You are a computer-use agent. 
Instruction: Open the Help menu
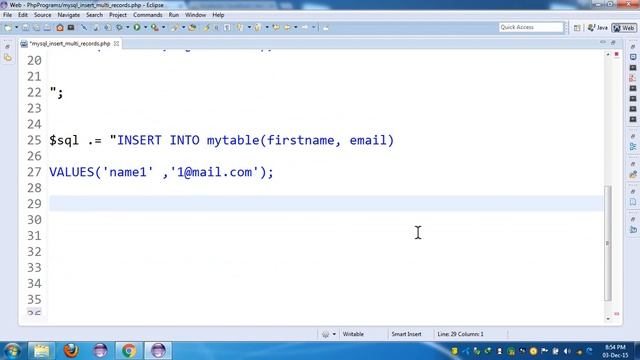click(x=218, y=15)
